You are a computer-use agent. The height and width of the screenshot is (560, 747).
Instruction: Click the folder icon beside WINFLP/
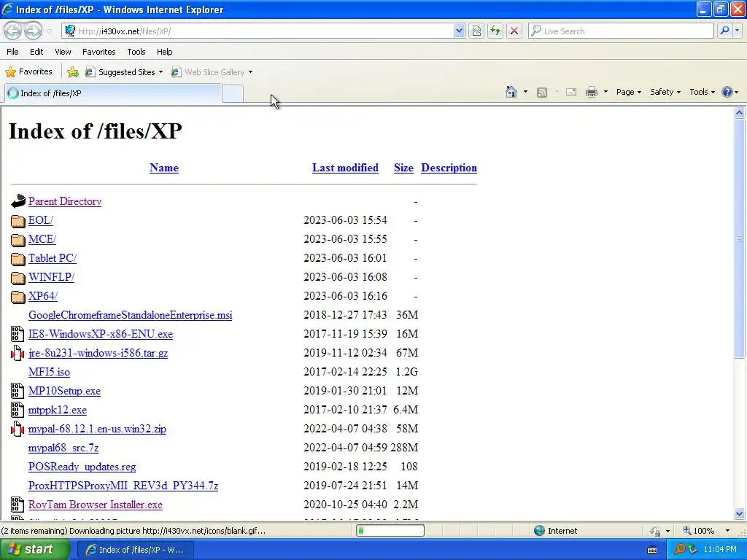click(18, 278)
